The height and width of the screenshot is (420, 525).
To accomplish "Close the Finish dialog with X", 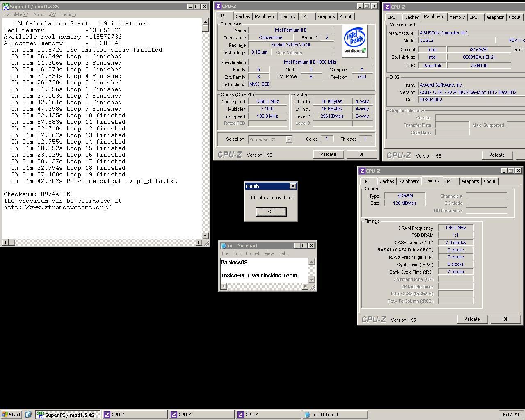I will [x=292, y=186].
